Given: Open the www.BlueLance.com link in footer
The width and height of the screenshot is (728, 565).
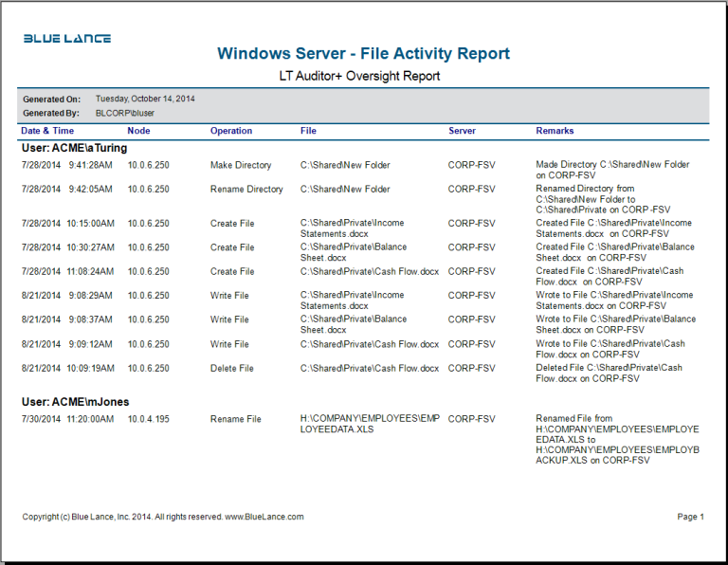Looking at the screenshot, I should 264,517.
